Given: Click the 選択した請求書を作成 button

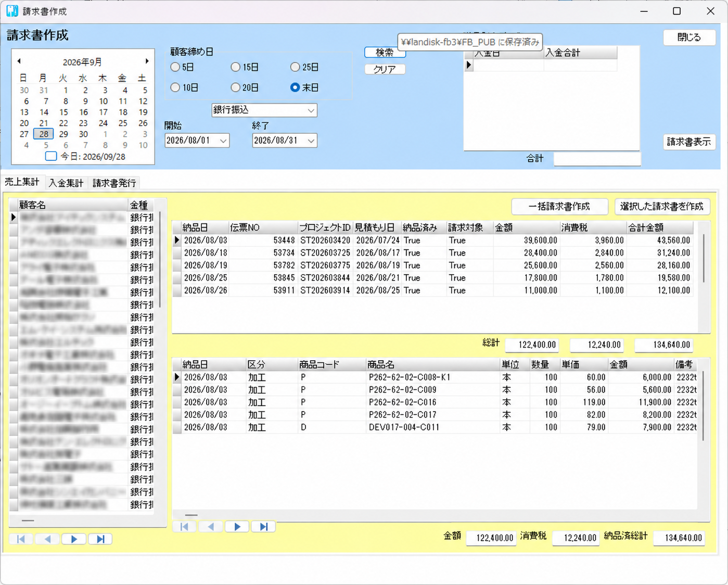Looking at the screenshot, I should click(x=662, y=207).
